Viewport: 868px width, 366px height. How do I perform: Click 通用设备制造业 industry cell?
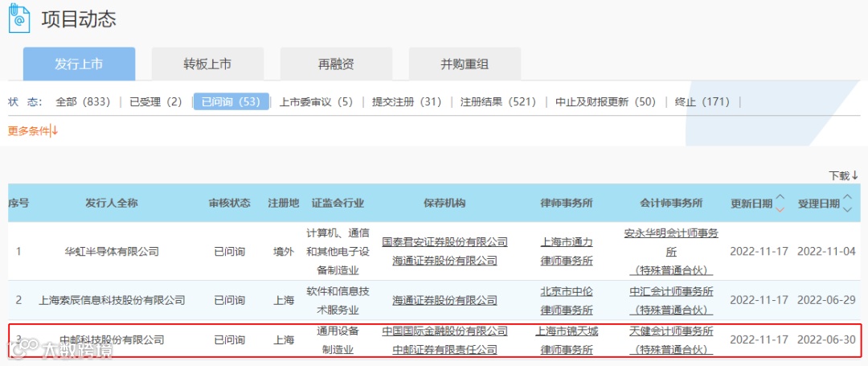(338, 340)
